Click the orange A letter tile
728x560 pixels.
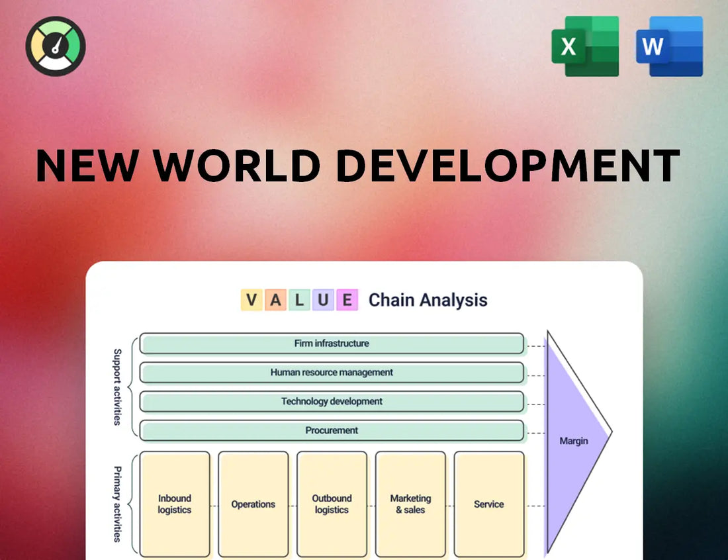pyautogui.click(x=275, y=300)
